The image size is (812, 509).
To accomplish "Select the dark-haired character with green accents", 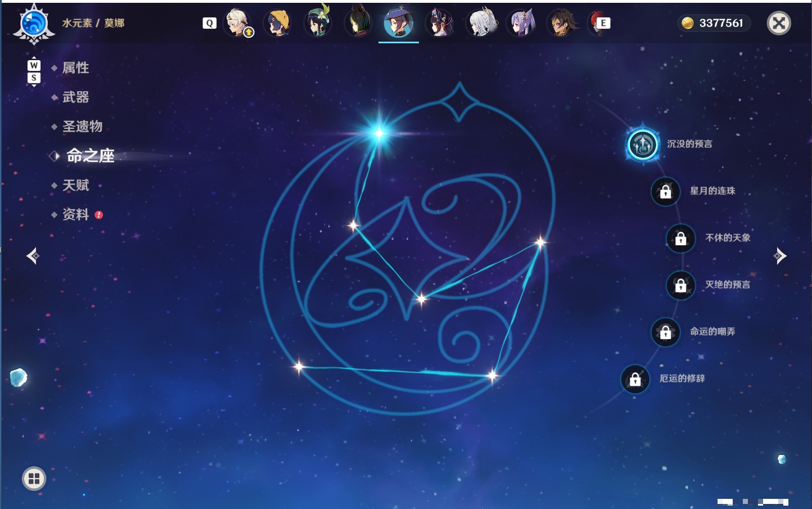I will tap(358, 23).
